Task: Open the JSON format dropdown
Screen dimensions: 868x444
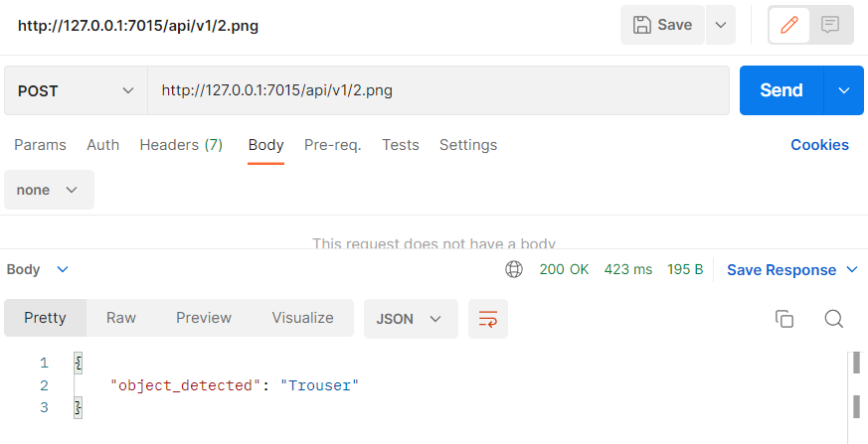Action: click(x=411, y=319)
